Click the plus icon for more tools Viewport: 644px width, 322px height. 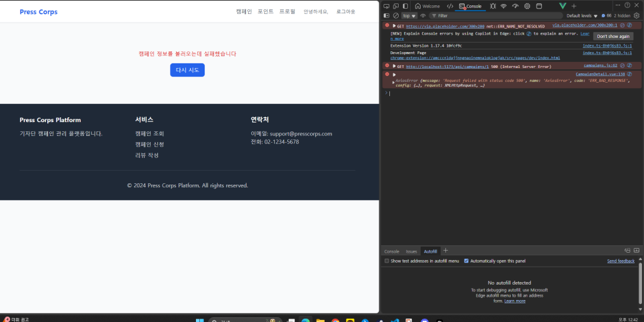click(574, 6)
